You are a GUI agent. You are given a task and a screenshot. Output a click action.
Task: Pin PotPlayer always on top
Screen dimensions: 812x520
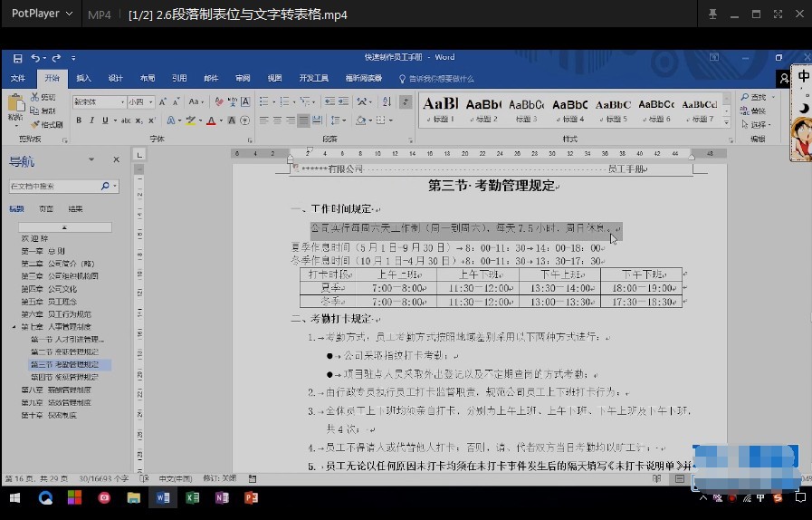pos(712,14)
